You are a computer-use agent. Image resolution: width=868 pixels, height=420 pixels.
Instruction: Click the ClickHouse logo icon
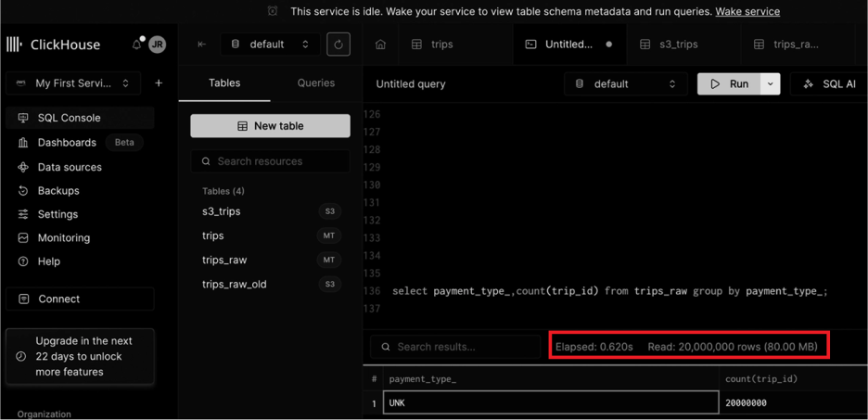click(15, 45)
